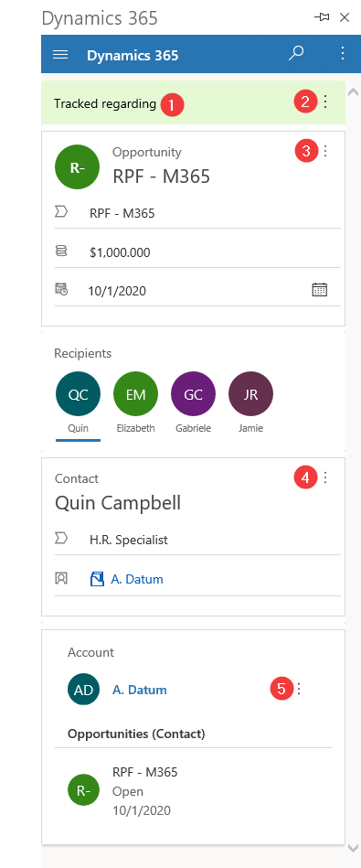
Task: Select recipient Quin avatar
Action: [x=78, y=393]
